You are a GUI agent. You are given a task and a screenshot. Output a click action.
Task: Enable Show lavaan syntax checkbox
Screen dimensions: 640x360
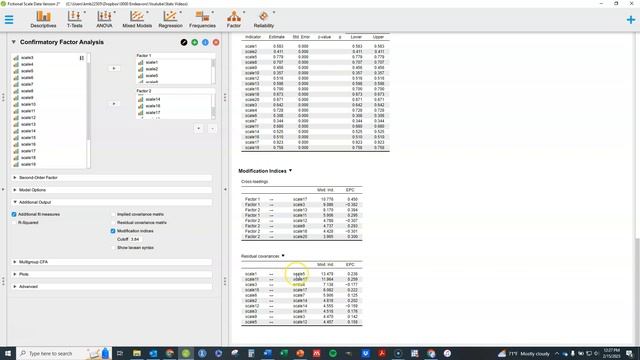(x=113, y=248)
